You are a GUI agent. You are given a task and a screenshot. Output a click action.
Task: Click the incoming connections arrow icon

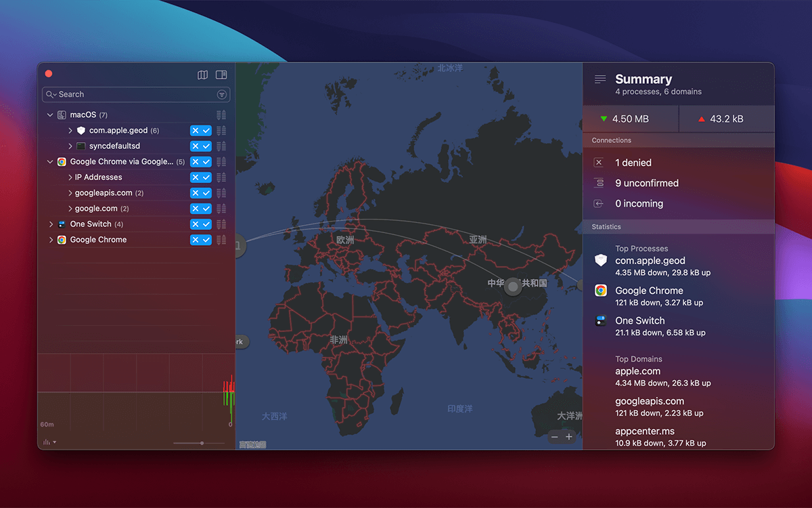[598, 203]
